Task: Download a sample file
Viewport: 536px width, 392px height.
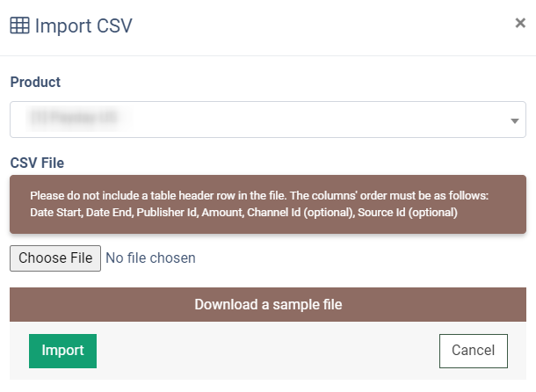Action: pyautogui.click(x=268, y=304)
